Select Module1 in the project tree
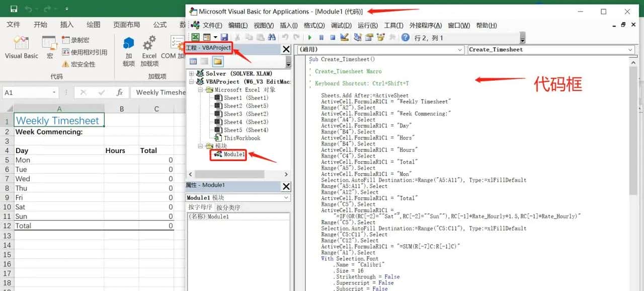644x291 pixels. [x=234, y=154]
